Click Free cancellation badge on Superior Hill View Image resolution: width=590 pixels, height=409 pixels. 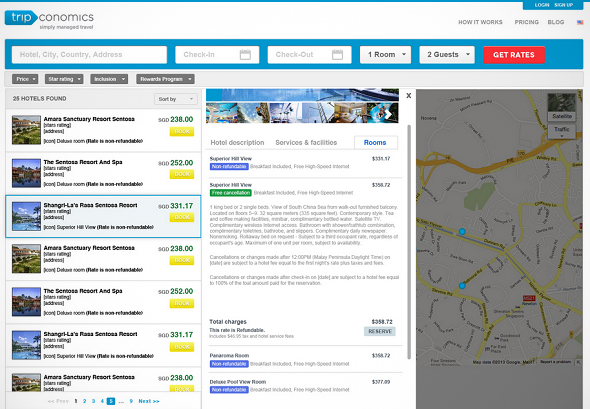(x=231, y=193)
